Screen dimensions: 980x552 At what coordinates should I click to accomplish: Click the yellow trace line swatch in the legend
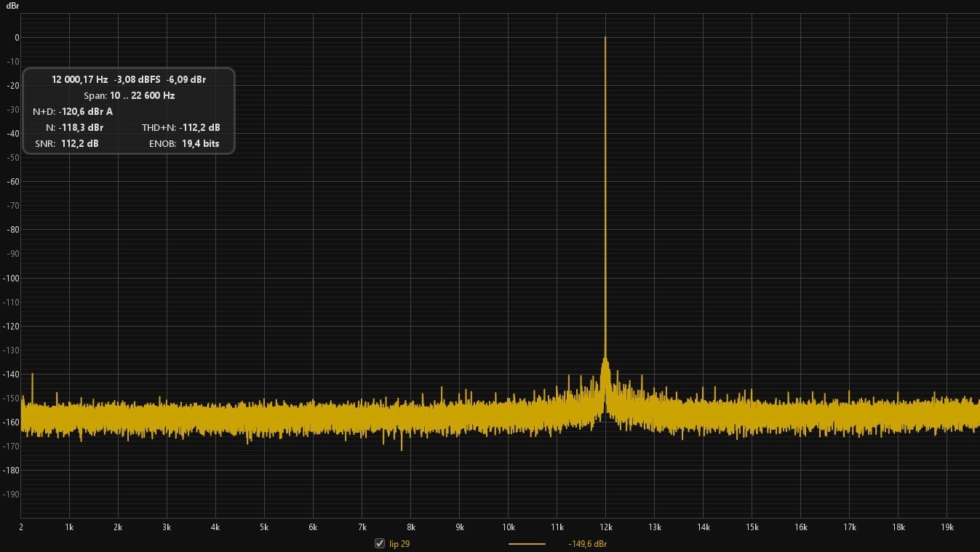pyautogui.click(x=527, y=543)
